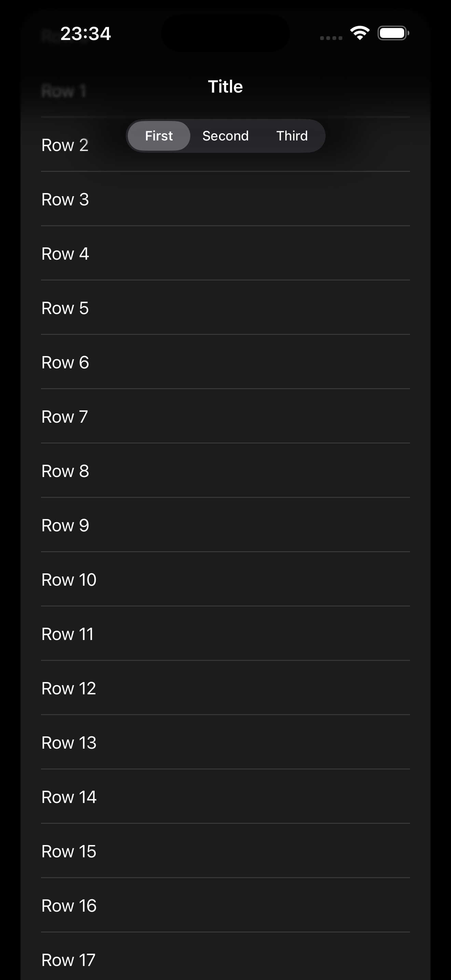Tap the cellular signal dots
The height and width of the screenshot is (980, 451).
click(331, 38)
